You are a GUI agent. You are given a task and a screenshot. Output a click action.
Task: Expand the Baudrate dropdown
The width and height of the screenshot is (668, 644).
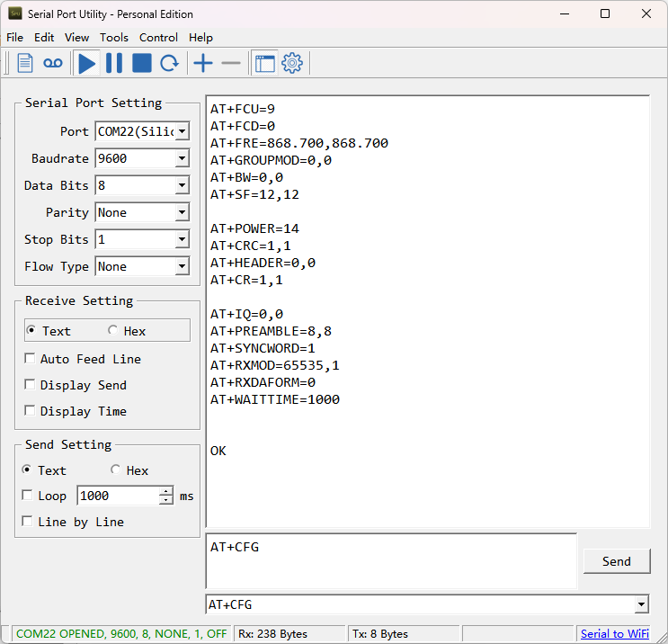point(182,158)
